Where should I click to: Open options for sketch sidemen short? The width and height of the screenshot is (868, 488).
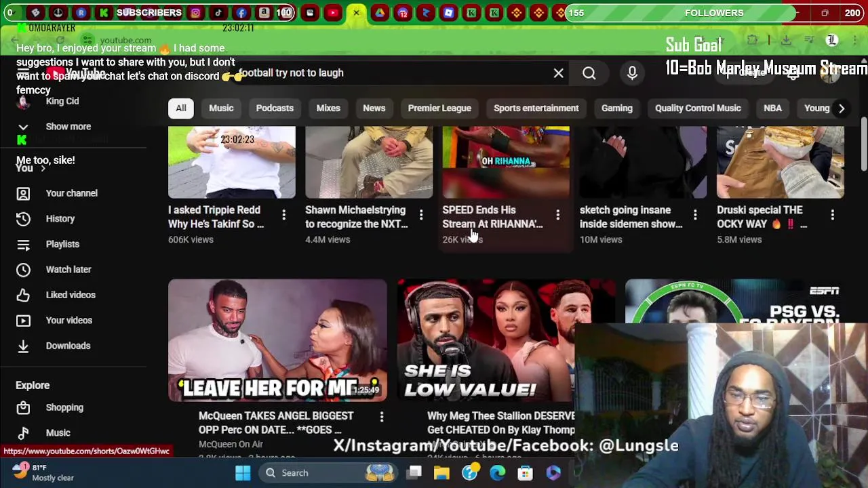(x=694, y=216)
